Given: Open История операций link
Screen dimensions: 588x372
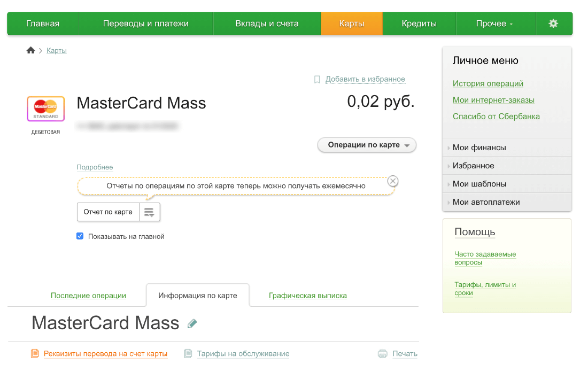Looking at the screenshot, I should [x=488, y=83].
